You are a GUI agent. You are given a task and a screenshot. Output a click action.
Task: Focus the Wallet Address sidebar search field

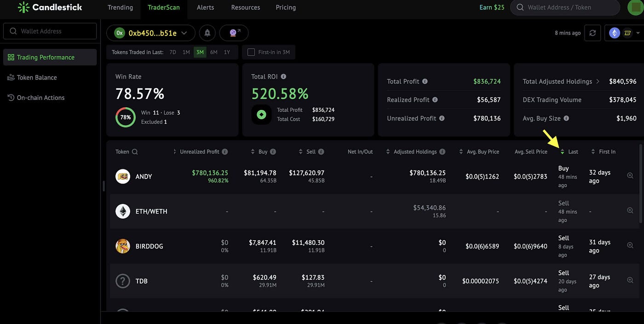pos(50,31)
